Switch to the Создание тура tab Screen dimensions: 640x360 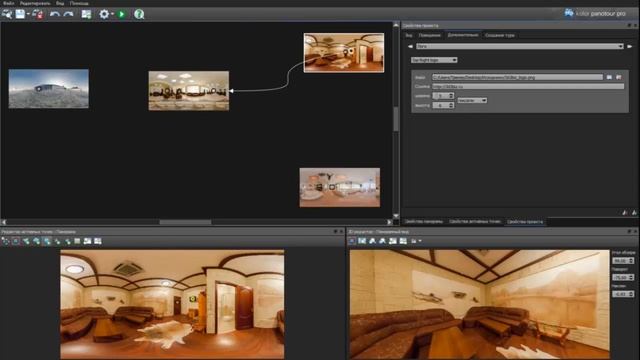click(500, 36)
